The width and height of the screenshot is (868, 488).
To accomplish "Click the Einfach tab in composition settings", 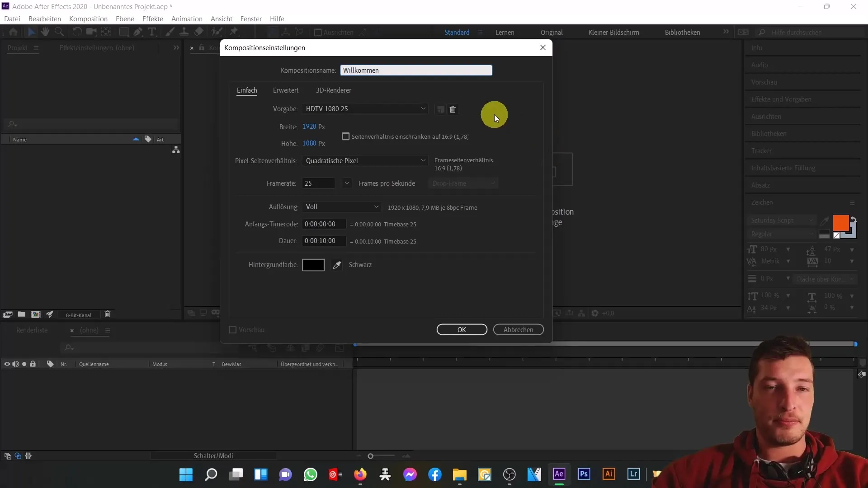I will pos(247,90).
